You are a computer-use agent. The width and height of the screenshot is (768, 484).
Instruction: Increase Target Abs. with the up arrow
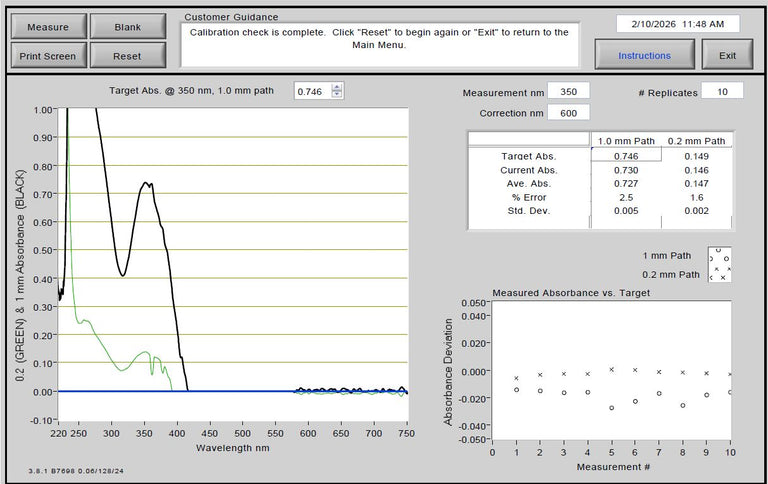337,87
